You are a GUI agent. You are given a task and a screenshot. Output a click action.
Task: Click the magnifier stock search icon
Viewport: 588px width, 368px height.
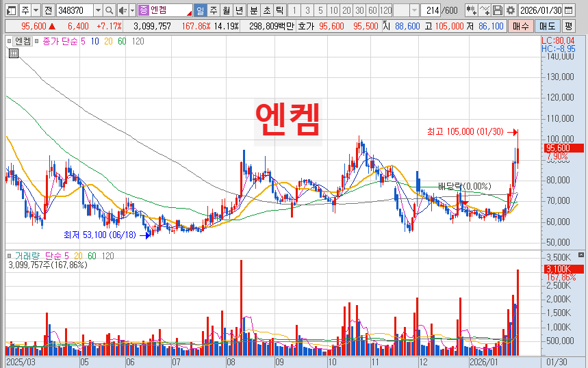click(109, 10)
